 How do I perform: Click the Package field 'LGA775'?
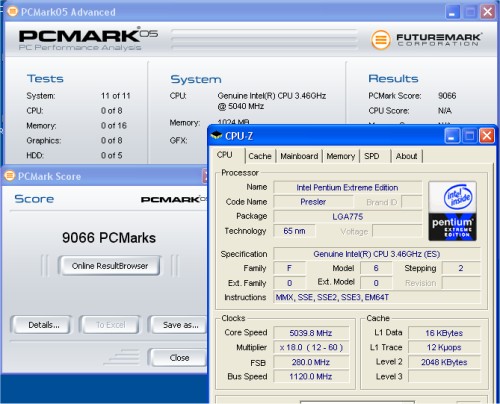[x=347, y=217]
